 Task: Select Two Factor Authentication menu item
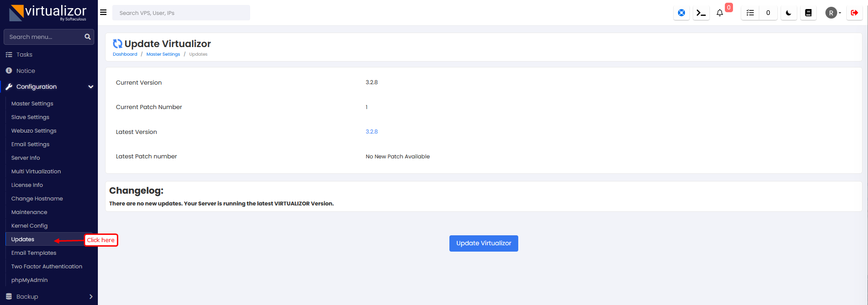click(47, 267)
